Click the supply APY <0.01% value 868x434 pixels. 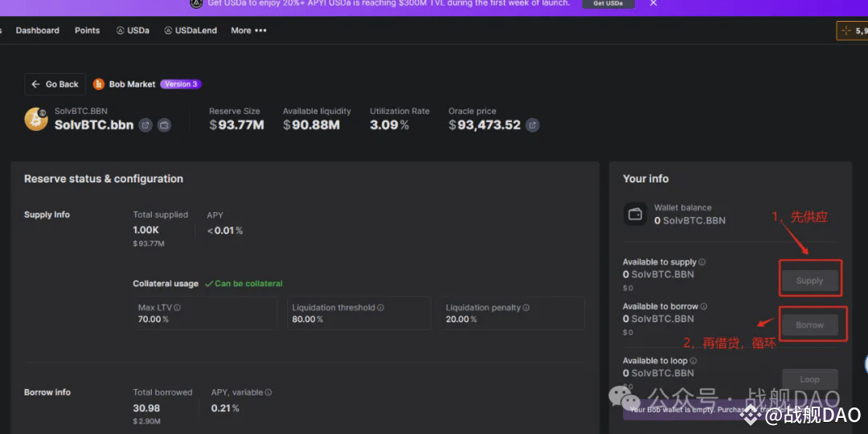225,231
